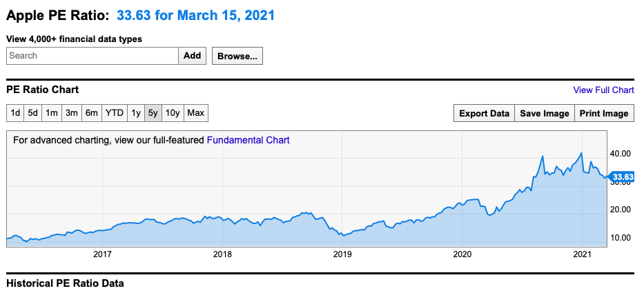The image size is (644, 293).
Task: Select the active 5y range
Action: tap(153, 113)
